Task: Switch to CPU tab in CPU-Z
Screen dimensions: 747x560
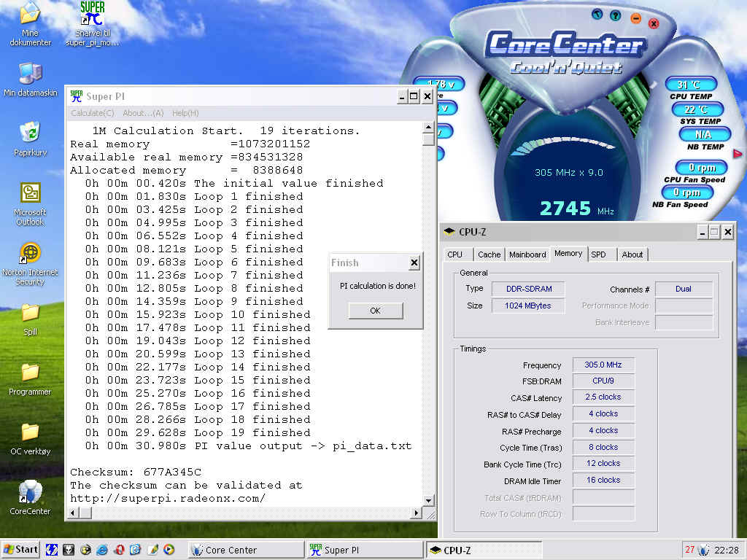Action: 455,254
